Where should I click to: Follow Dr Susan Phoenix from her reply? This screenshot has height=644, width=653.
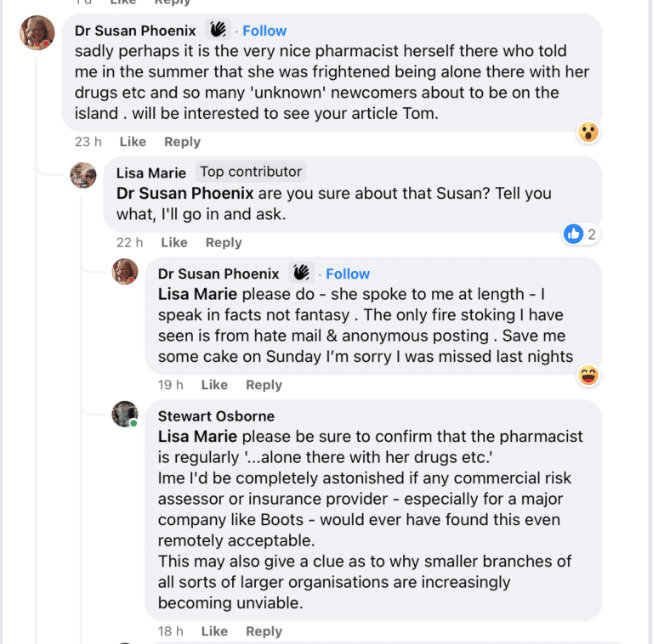(348, 274)
